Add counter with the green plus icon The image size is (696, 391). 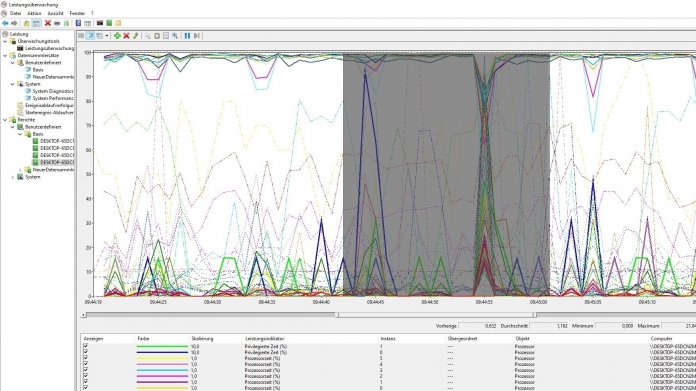117,36
